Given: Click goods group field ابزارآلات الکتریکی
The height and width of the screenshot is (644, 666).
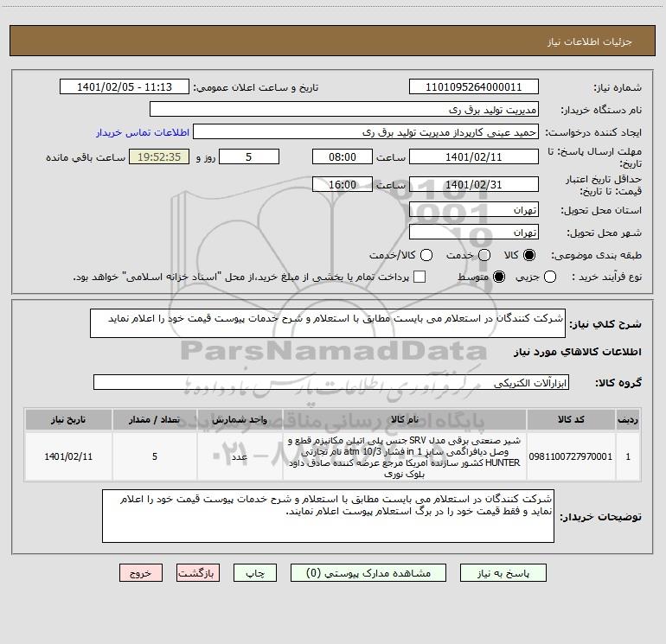Looking at the screenshot, I should tap(331, 382).
